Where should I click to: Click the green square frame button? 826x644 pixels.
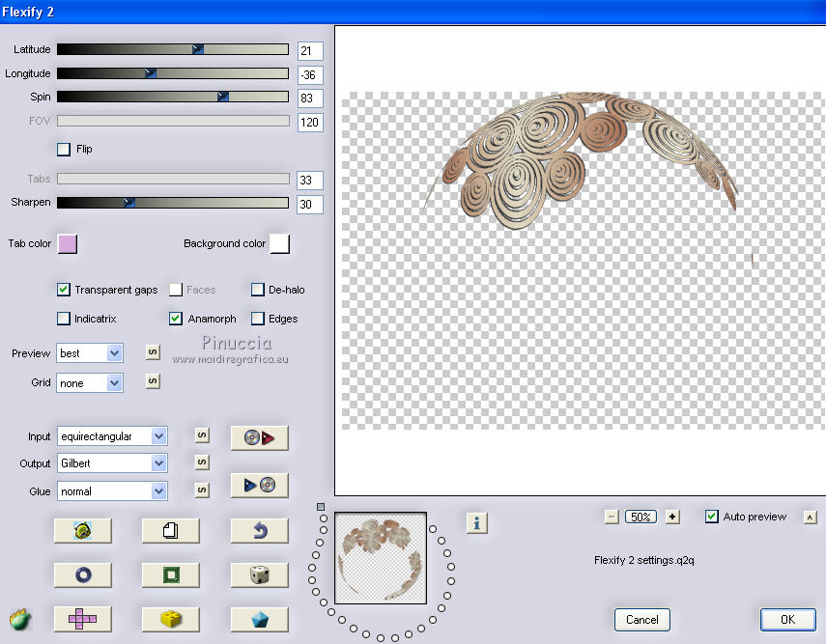[171, 574]
